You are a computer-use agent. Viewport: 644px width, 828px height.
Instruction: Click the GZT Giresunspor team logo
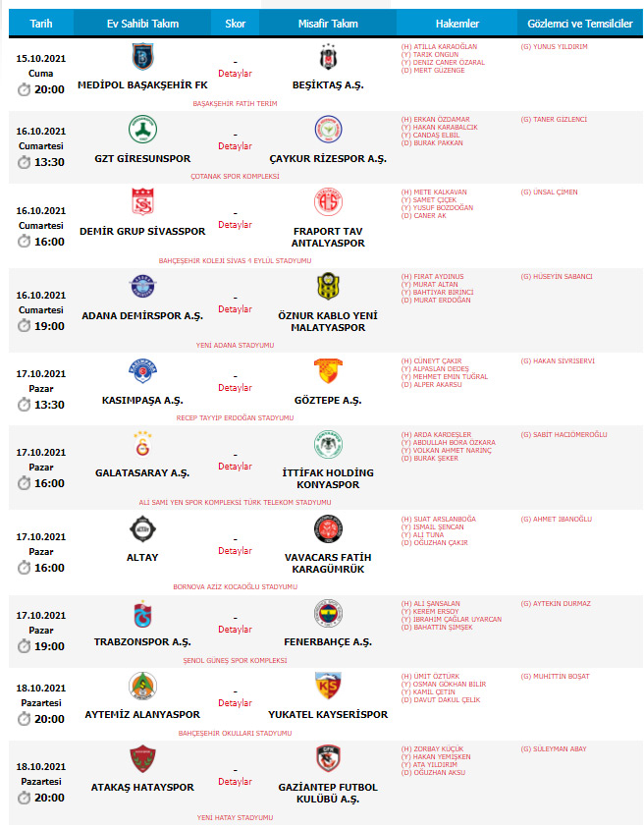tap(142, 130)
